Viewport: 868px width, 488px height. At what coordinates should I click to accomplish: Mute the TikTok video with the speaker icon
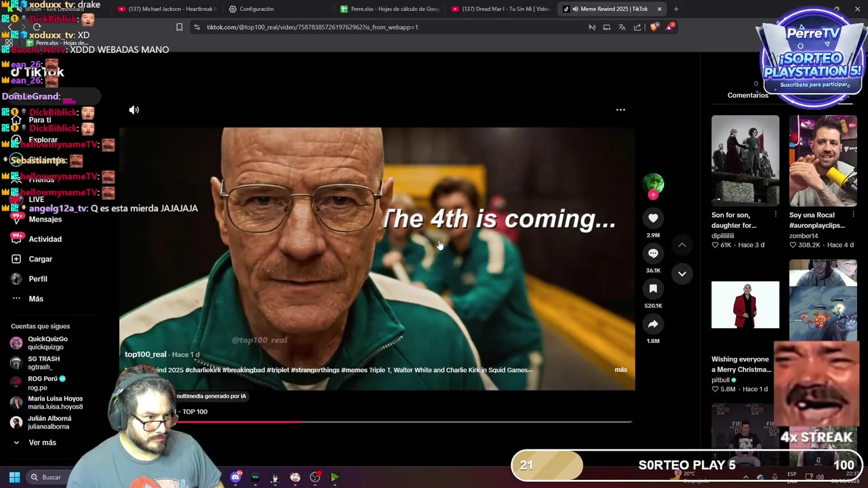pyautogui.click(x=134, y=110)
